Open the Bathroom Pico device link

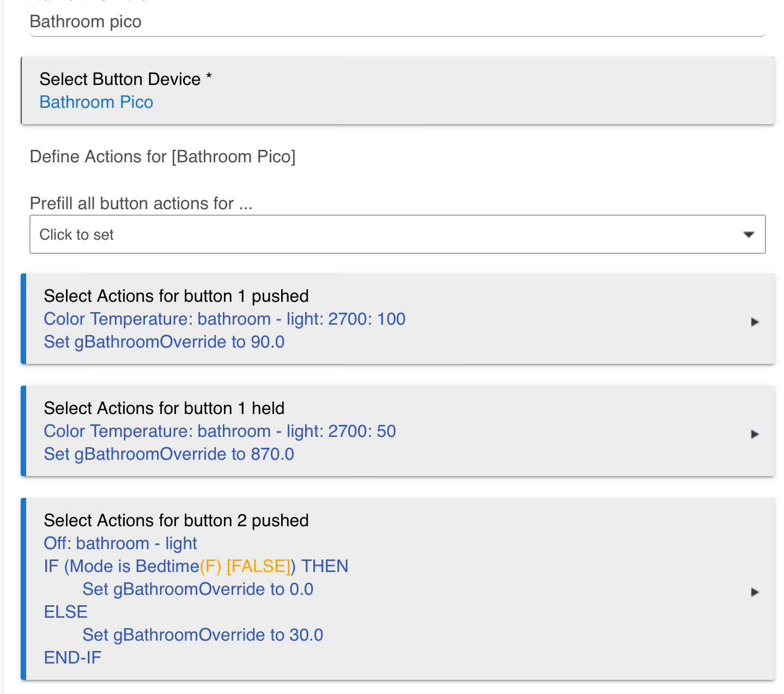(x=96, y=102)
